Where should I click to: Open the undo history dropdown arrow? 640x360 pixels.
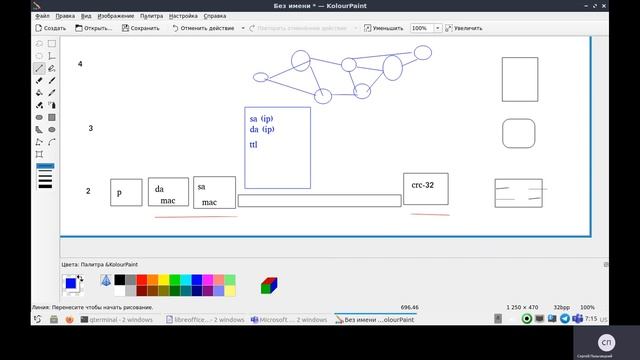tap(243, 28)
